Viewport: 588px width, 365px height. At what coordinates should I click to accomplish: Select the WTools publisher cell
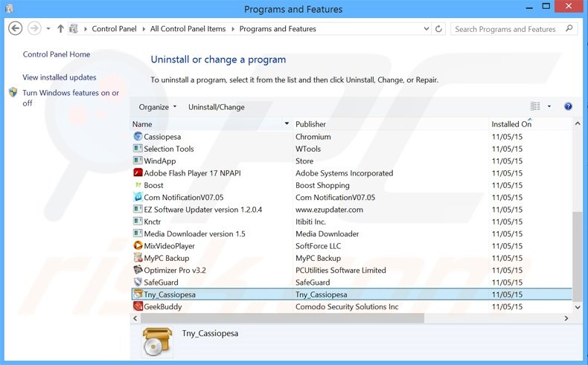(308, 149)
